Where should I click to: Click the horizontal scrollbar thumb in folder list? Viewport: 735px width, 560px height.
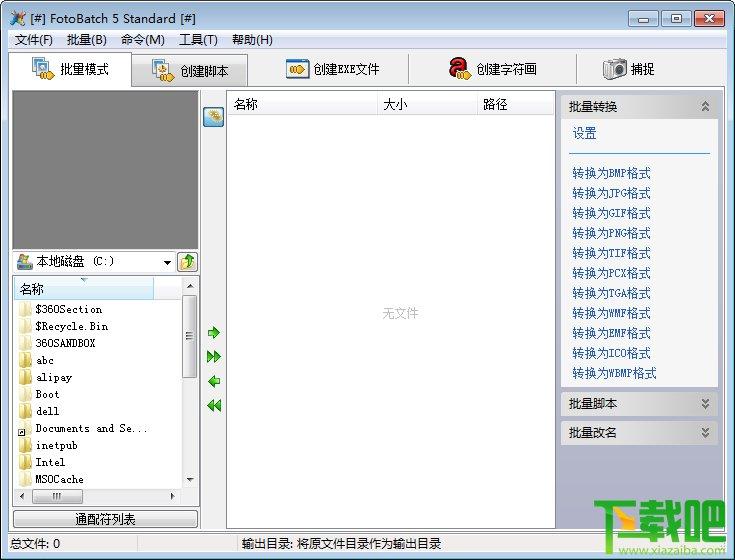[x=57, y=496]
